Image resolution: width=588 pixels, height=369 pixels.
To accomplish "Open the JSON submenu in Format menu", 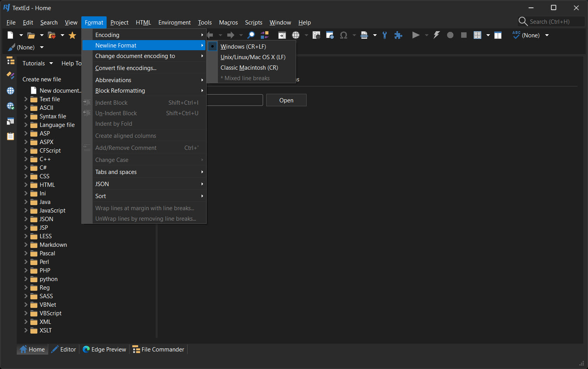I will 144,184.
